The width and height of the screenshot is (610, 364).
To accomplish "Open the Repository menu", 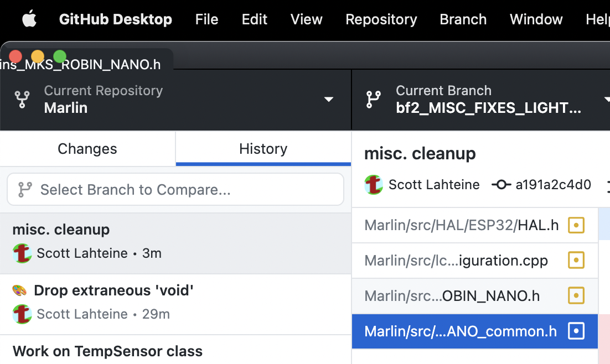I will click(381, 19).
